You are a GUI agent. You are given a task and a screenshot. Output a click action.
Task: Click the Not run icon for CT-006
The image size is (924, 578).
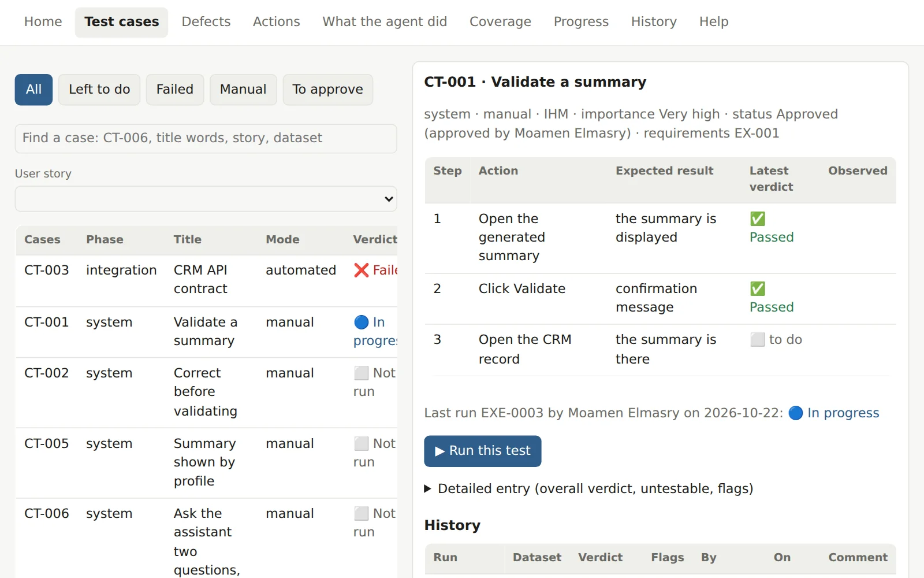(362, 513)
